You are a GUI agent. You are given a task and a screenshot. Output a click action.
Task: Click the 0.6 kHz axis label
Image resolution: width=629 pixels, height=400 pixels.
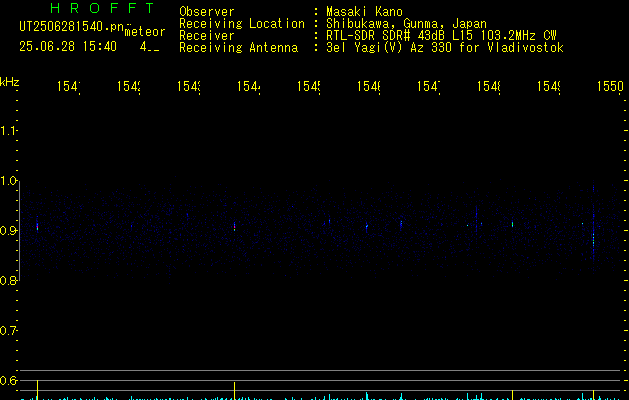pos(8,380)
